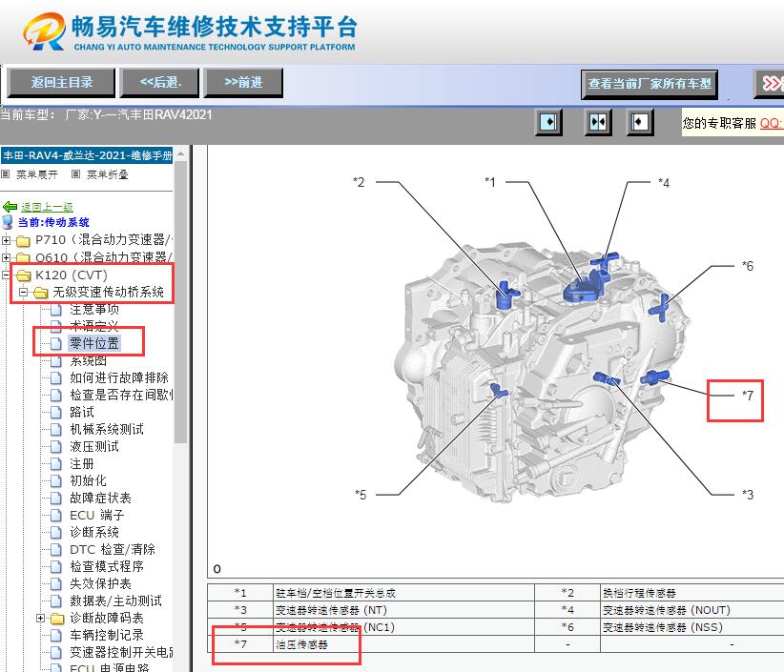This screenshot has height=672, width=784.
Task: Open the 初始化 page
Action: [88, 480]
